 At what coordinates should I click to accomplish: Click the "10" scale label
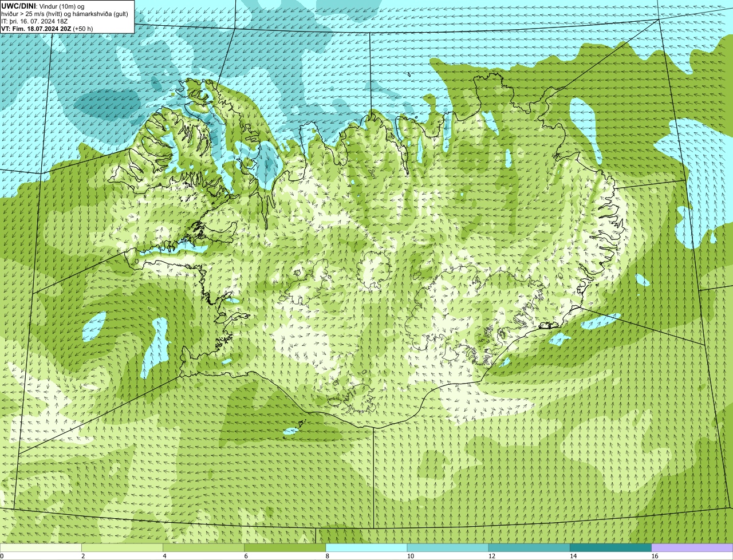[411, 556]
